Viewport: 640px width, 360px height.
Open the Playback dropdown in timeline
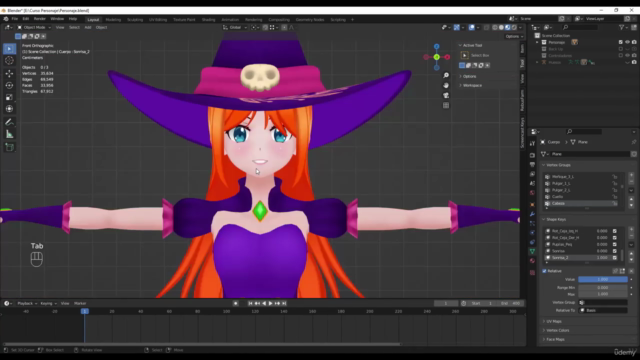tap(27, 303)
